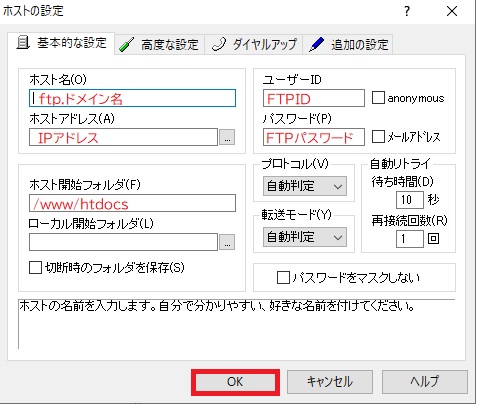Expand the プロトコル dropdown

click(305, 186)
